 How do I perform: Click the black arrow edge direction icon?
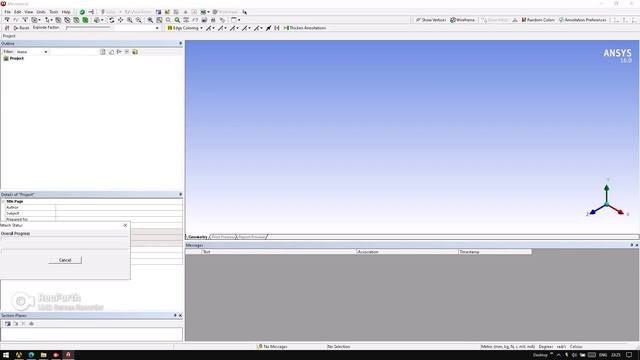pyautogui.click(x=268, y=28)
